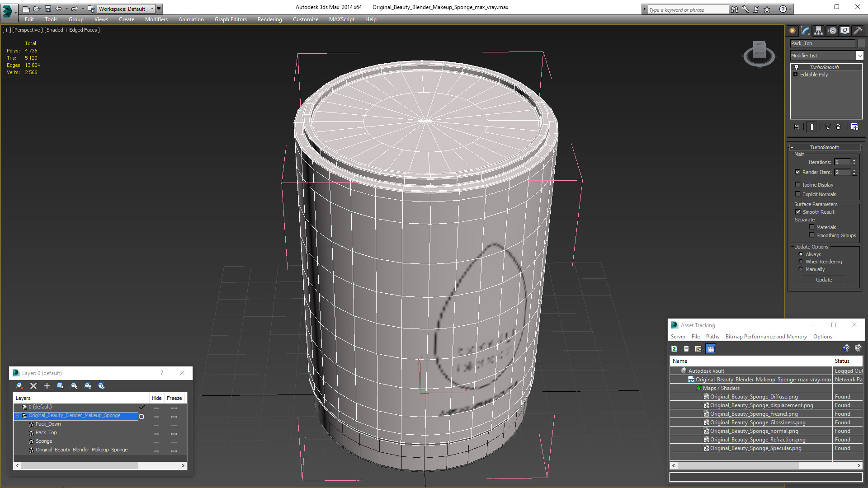
Task: Toggle TurboSmooth lightbulb visibility in stack
Action: (797, 67)
